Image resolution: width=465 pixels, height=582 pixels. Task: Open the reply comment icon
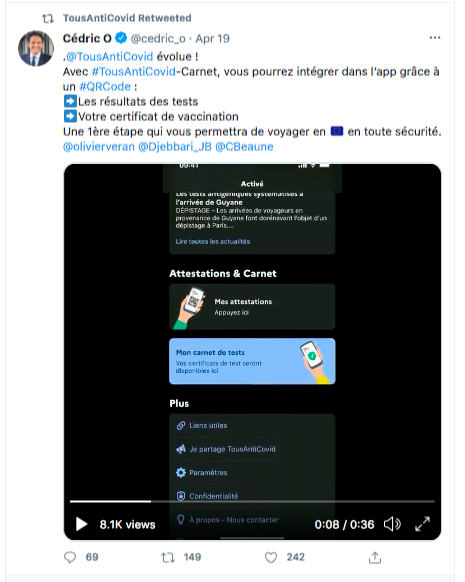coord(70,557)
